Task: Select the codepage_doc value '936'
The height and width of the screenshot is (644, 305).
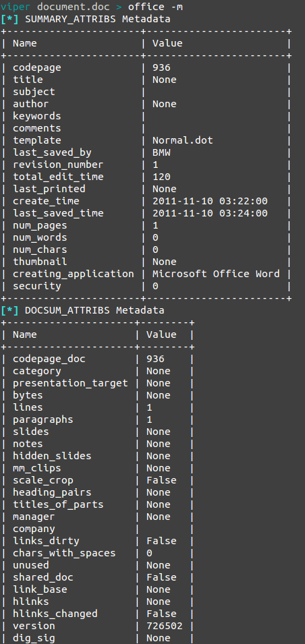Action: (x=155, y=359)
